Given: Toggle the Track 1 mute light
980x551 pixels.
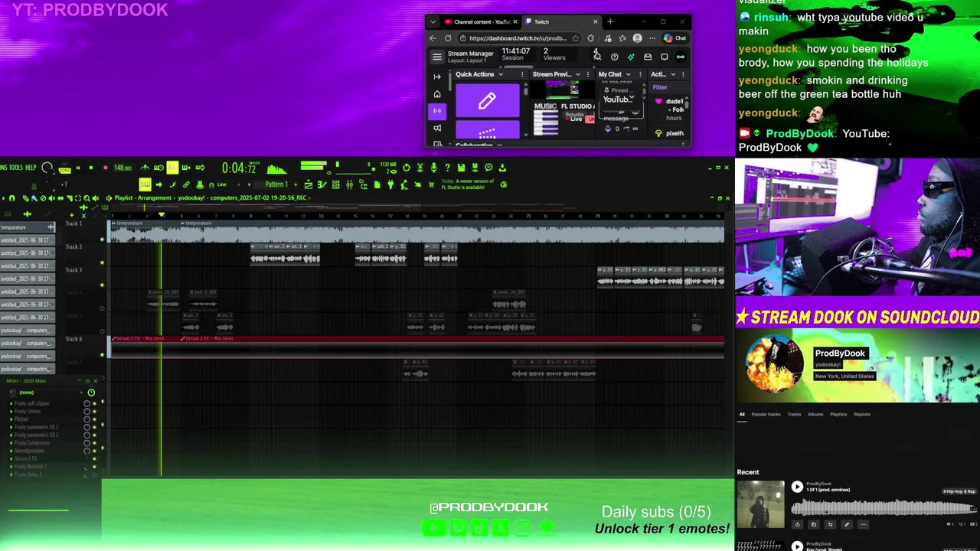Looking at the screenshot, I should click(103, 240).
